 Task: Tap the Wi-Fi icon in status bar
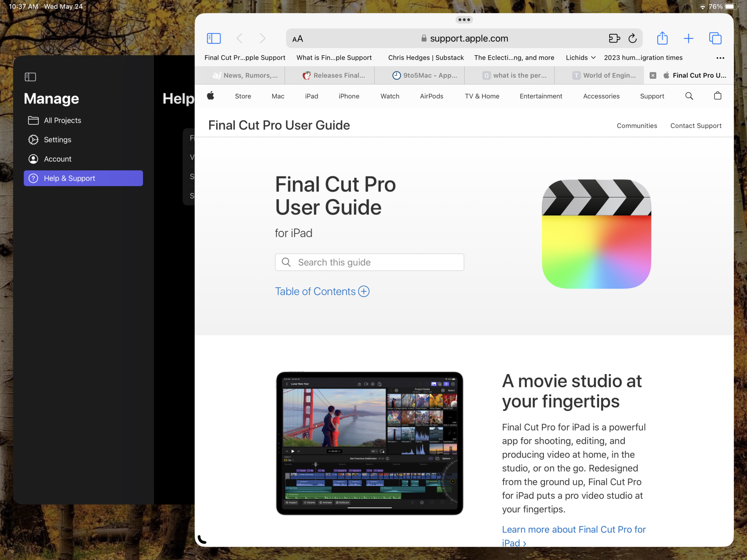coord(703,7)
